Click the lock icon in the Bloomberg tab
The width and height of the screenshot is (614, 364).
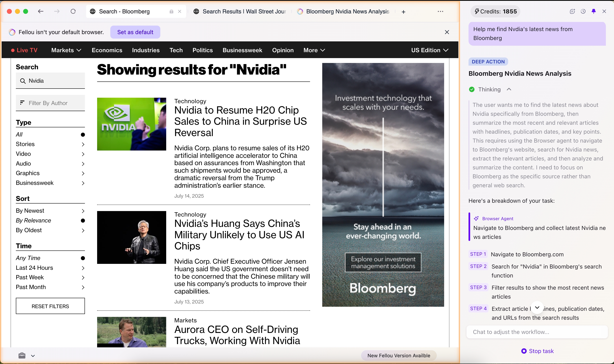(171, 11)
